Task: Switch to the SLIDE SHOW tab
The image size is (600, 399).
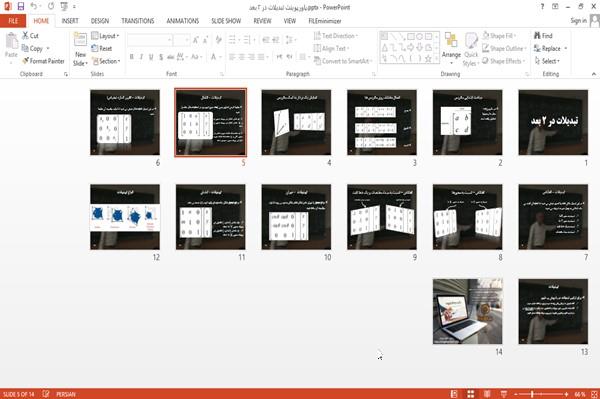Action: (x=226, y=21)
